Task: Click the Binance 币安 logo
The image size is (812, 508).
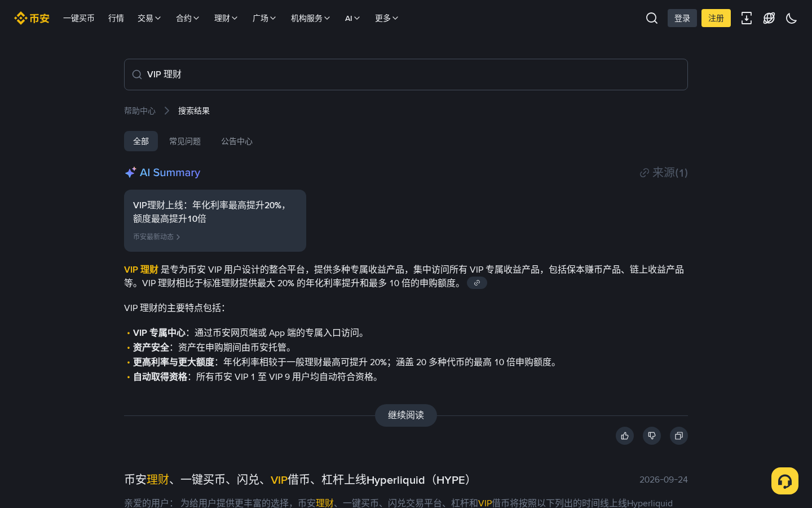Action: click(x=32, y=18)
